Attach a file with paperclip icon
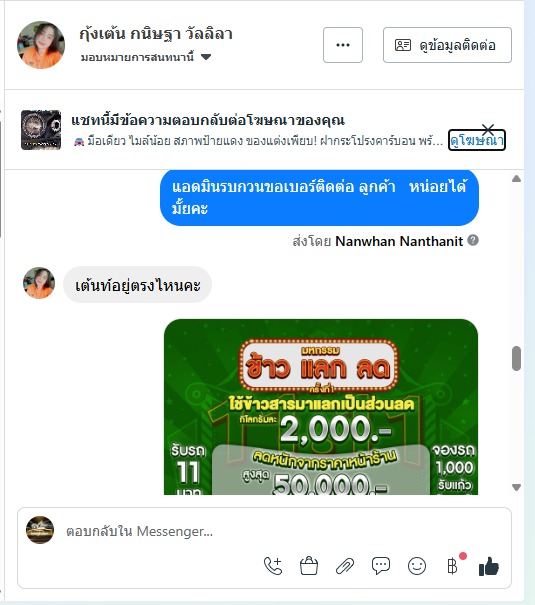This screenshot has height=605, width=535. [345, 566]
